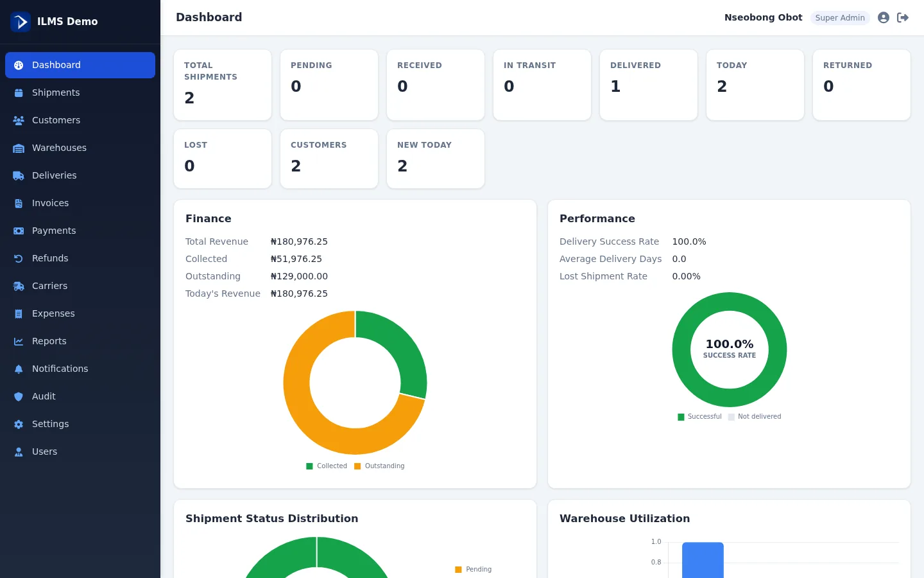Click the Today stat card

755,85
